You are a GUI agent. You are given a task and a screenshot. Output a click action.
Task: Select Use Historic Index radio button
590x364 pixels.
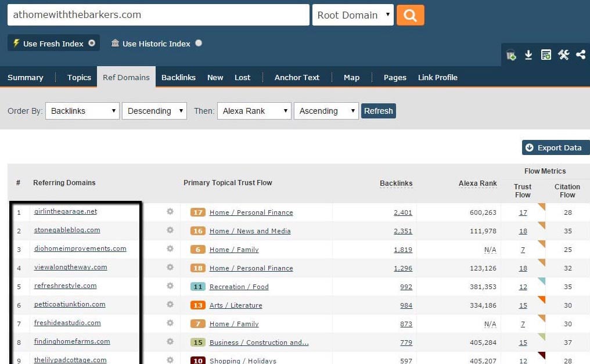[199, 43]
